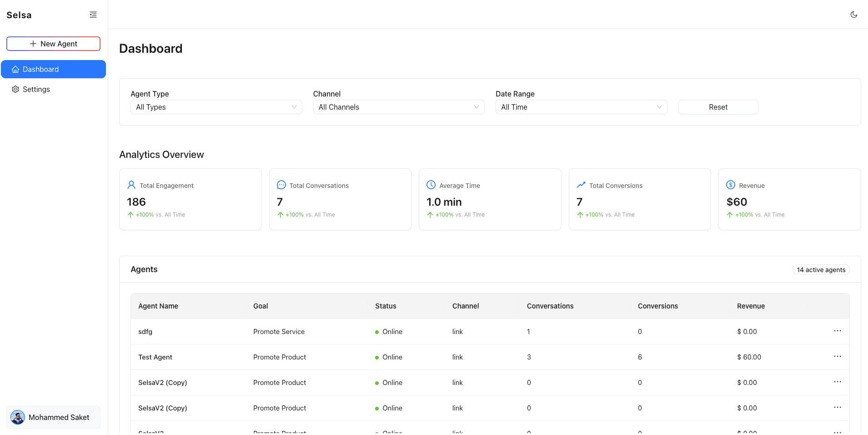Viewport: 868px width, 435px height.
Task: Click the clock icon on Average Time card
Action: point(431,185)
